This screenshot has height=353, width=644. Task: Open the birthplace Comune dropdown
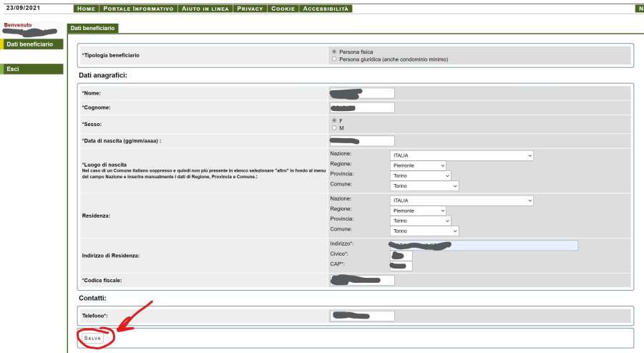click(x=424, y=185)
